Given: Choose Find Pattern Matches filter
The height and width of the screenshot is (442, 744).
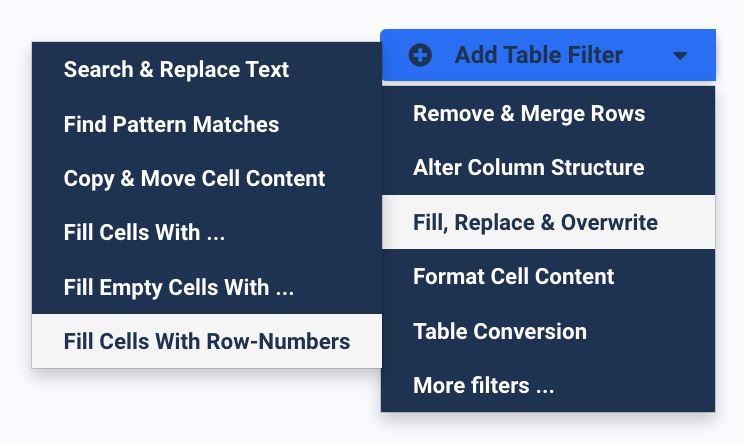Looking at the screenshot, I should tap(207, 124).
